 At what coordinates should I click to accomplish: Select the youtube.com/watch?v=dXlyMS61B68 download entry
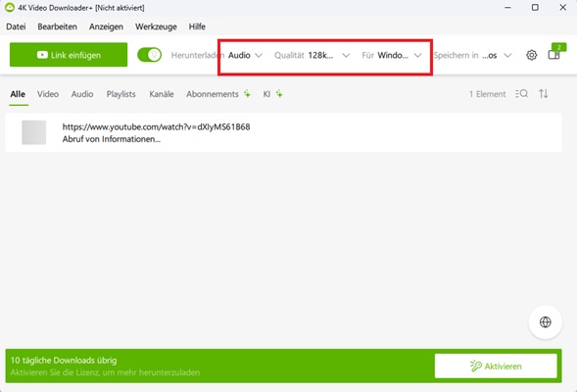[x=283, y=132]
